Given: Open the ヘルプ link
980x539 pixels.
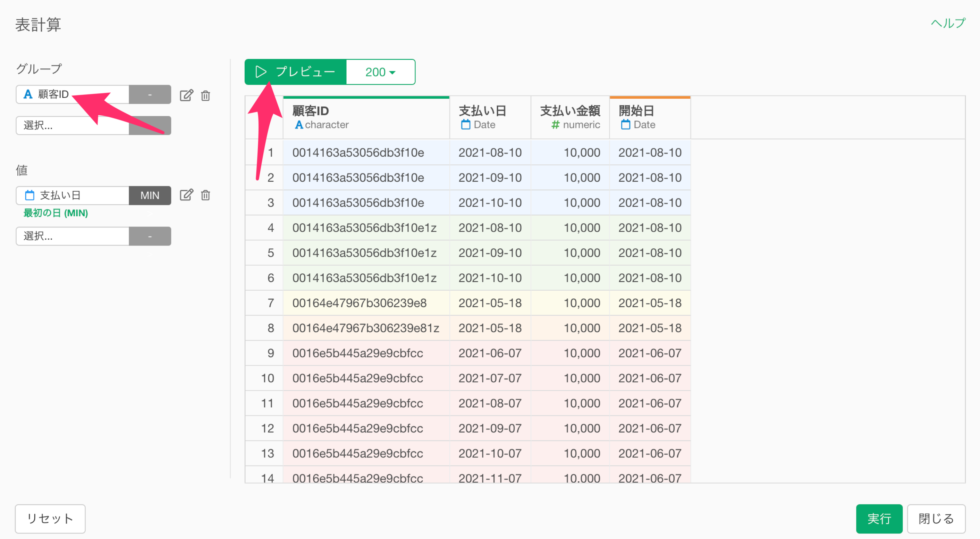Looking at the screenshot, I should [x=948, y=24].
